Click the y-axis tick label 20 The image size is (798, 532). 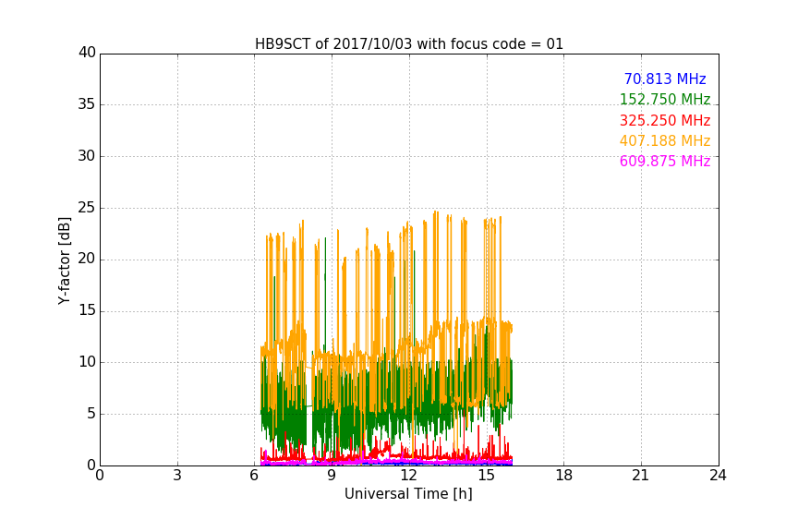pyautogui.click(x=87, y=260)
